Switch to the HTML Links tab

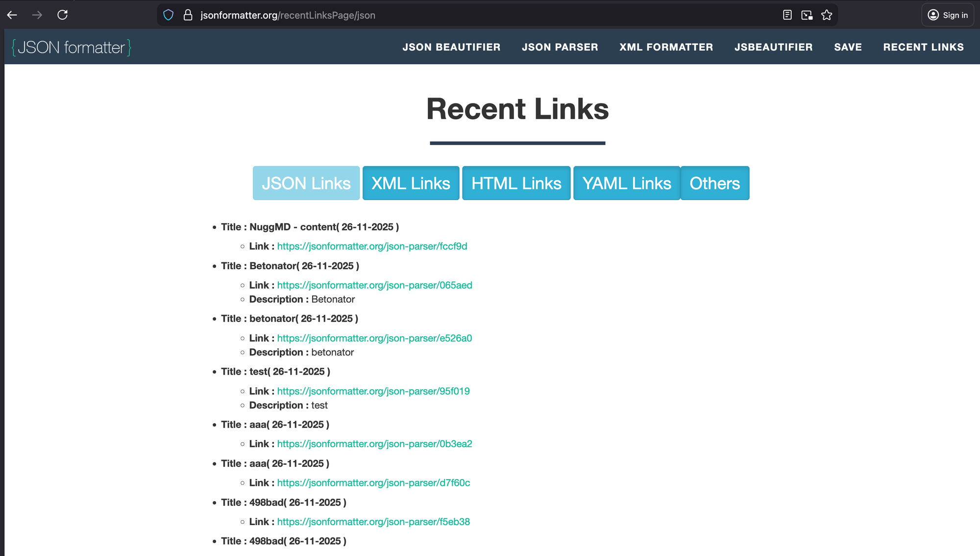[516, 183]
